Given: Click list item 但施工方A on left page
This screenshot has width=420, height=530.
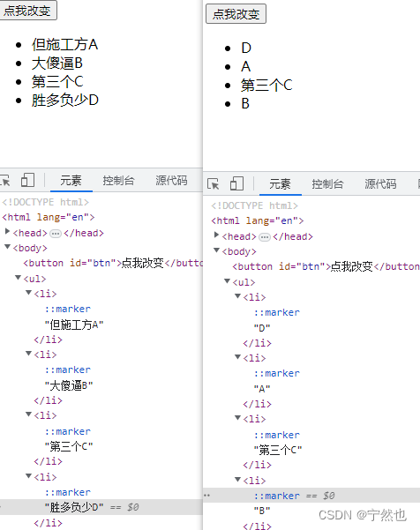Looking at the screenshot, I should click(x=65, y=45).
